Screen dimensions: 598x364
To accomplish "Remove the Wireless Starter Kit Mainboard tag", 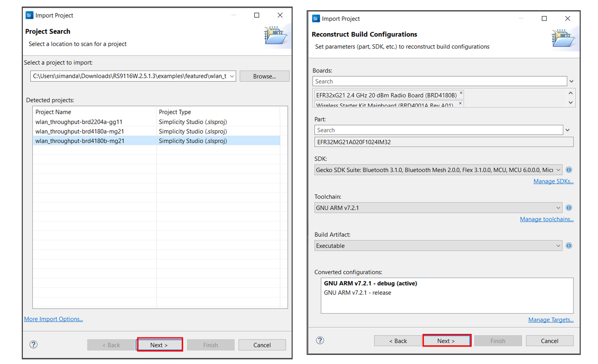I will [x=460, y=104].
